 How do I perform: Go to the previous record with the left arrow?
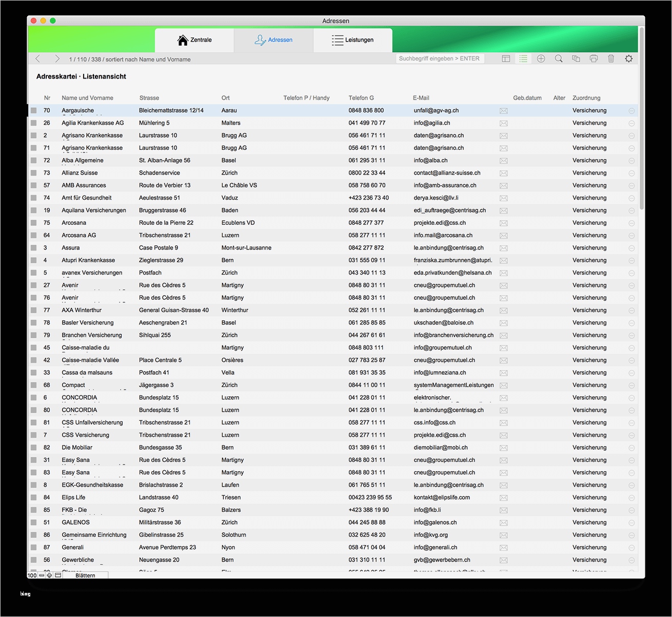point(37,59)
